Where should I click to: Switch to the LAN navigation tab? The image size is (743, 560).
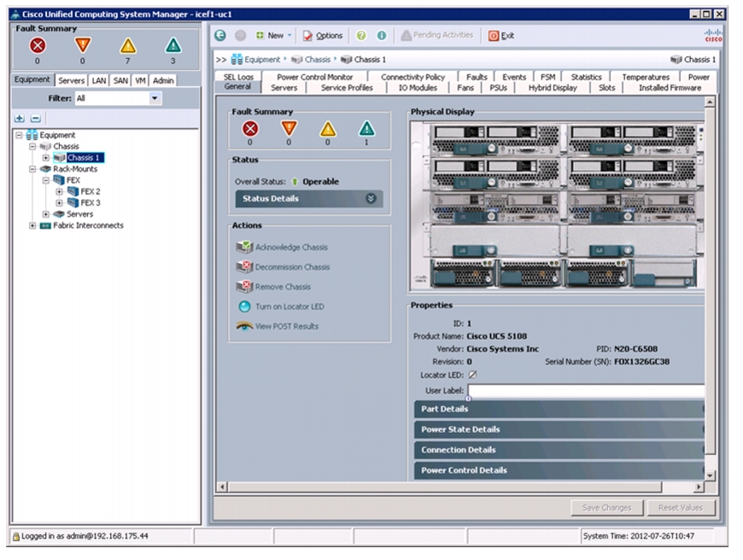pyautogui.click(x=98, y=80)
